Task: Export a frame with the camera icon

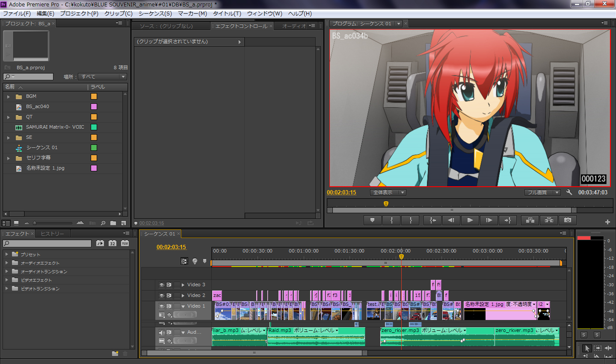Action: click(x=568, y=220)
